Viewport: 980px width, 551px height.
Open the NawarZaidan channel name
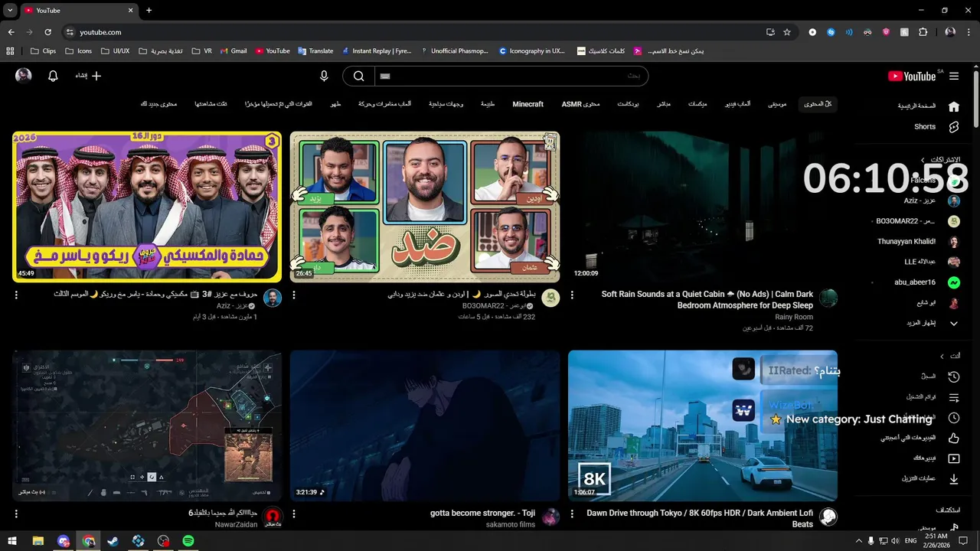tap(237, 525)
